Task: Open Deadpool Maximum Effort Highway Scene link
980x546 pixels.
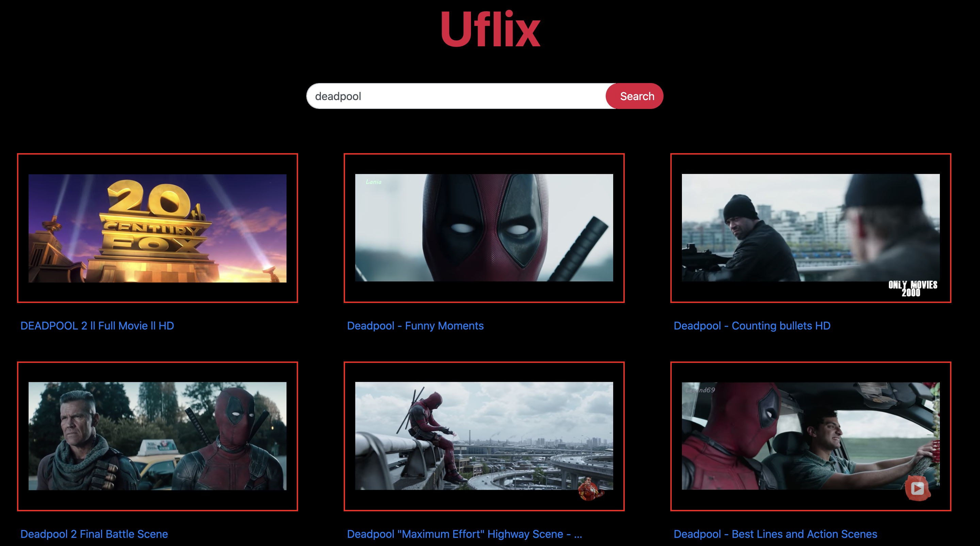Action: (x=464, y=534)
